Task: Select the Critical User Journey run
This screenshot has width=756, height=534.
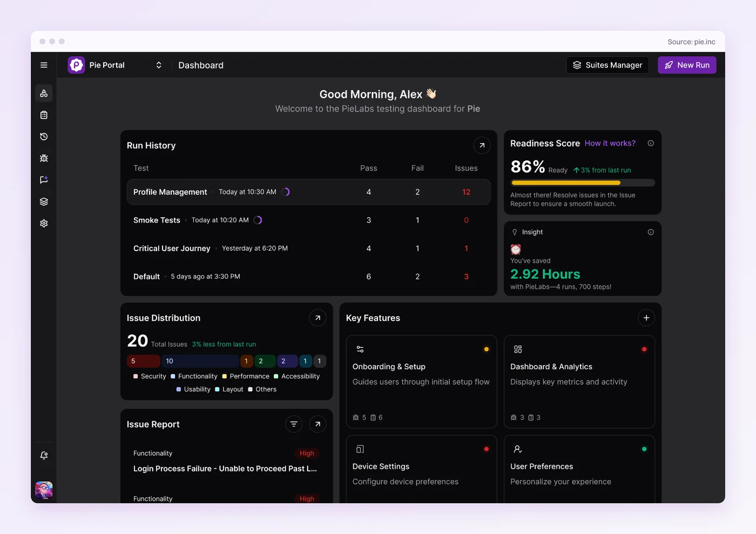Action: pos(309,248)
